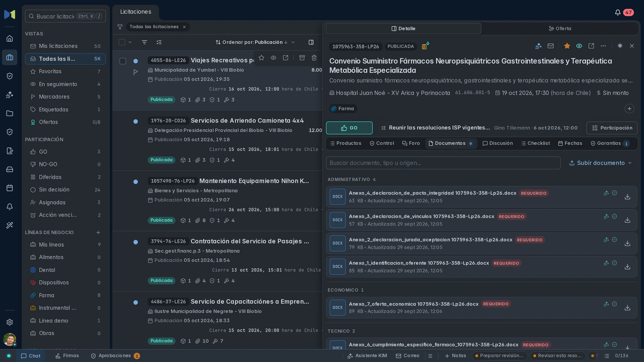Focus the Buscar documento search field
The height and width of the screenshot is (362, 644).
click(x=443, y=163)
